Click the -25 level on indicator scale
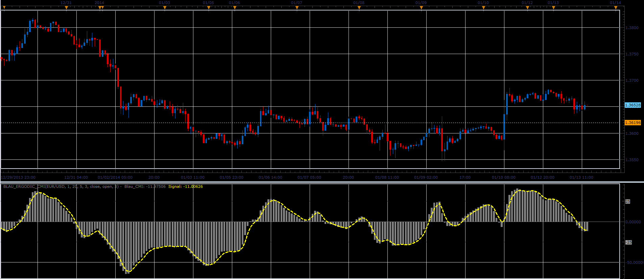 [x=628, y=242]
